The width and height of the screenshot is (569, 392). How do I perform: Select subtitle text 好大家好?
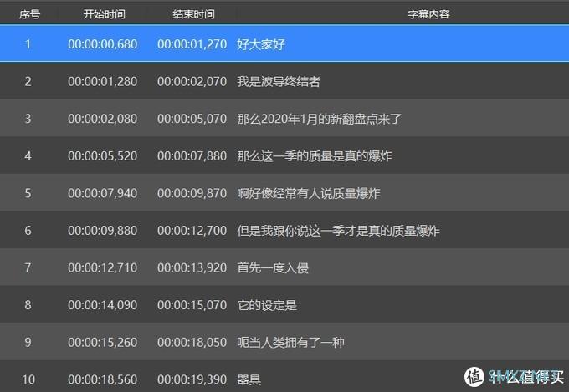(x=261, y=44)
